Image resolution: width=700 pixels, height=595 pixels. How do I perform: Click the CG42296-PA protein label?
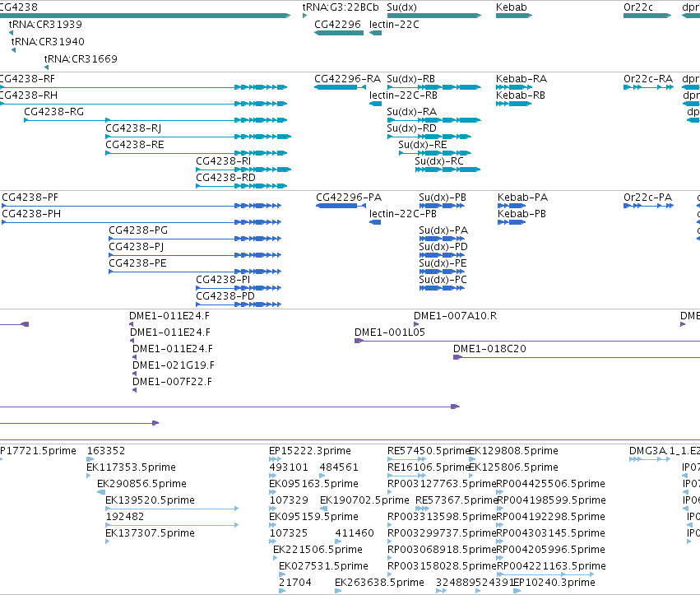pyautogui.click(x=349, y=198)
